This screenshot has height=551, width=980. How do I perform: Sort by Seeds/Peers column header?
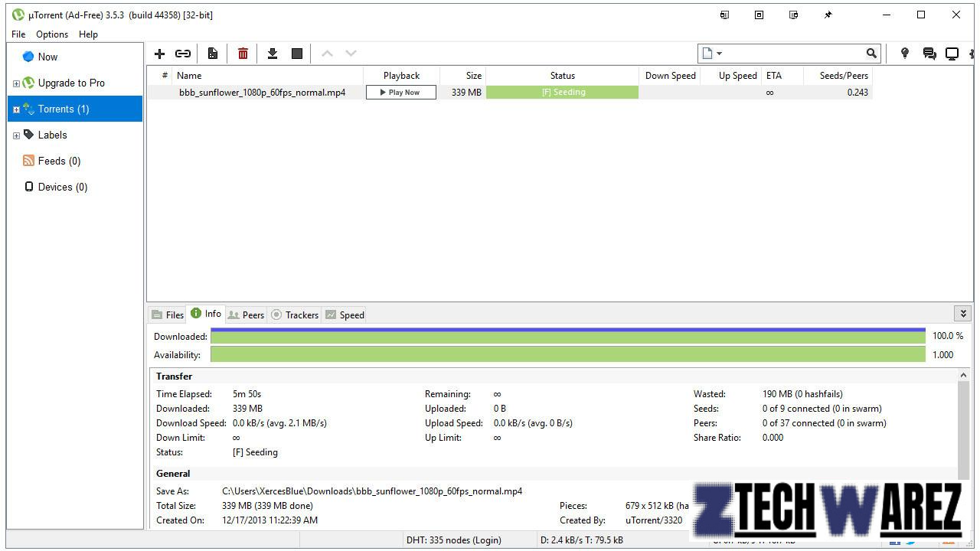point(838,76)
